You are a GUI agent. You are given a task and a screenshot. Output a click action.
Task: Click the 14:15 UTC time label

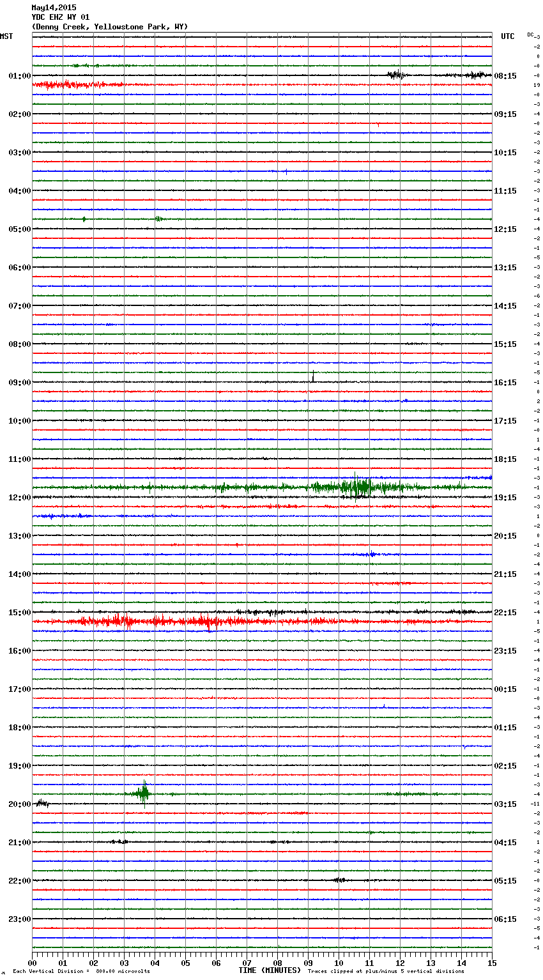click(x=505, y=306)
